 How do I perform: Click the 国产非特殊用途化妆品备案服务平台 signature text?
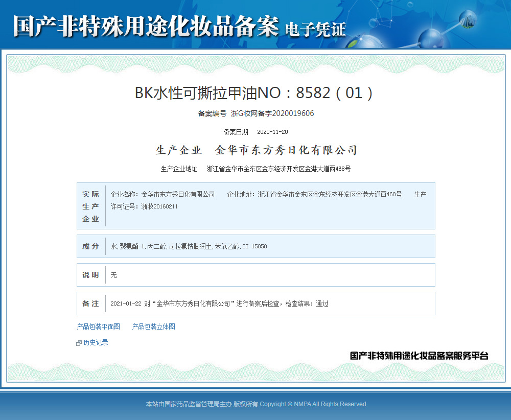click(x=420, y=356)
